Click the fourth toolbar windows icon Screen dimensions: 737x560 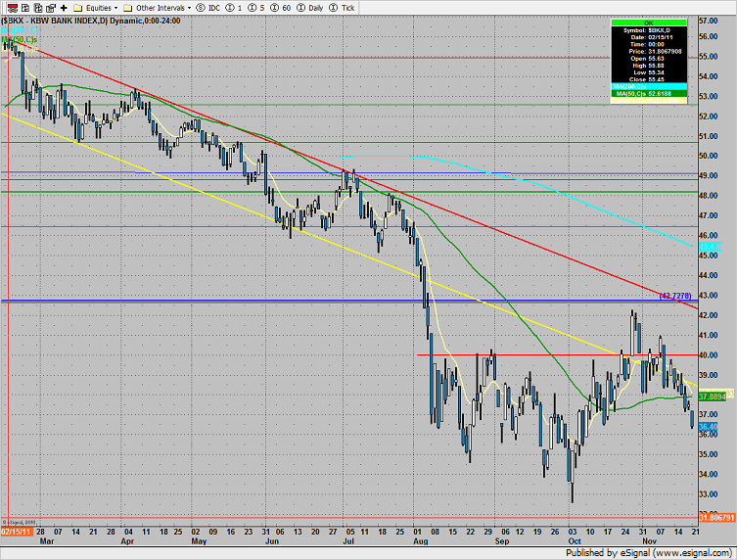51,8
